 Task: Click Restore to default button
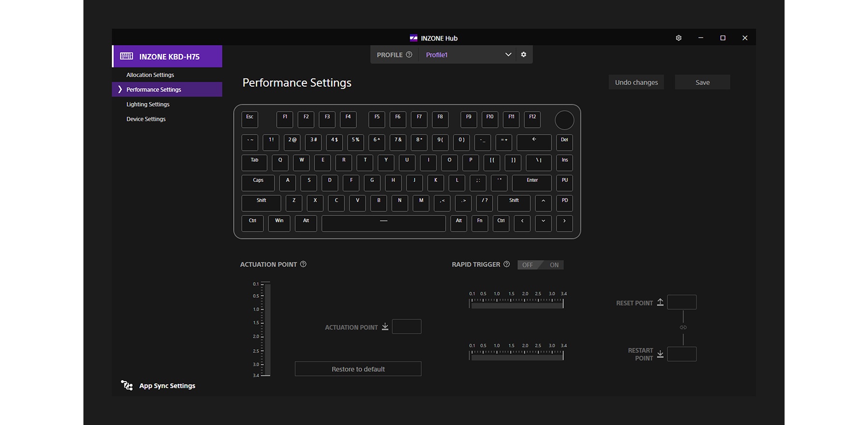tap(358, 369)
